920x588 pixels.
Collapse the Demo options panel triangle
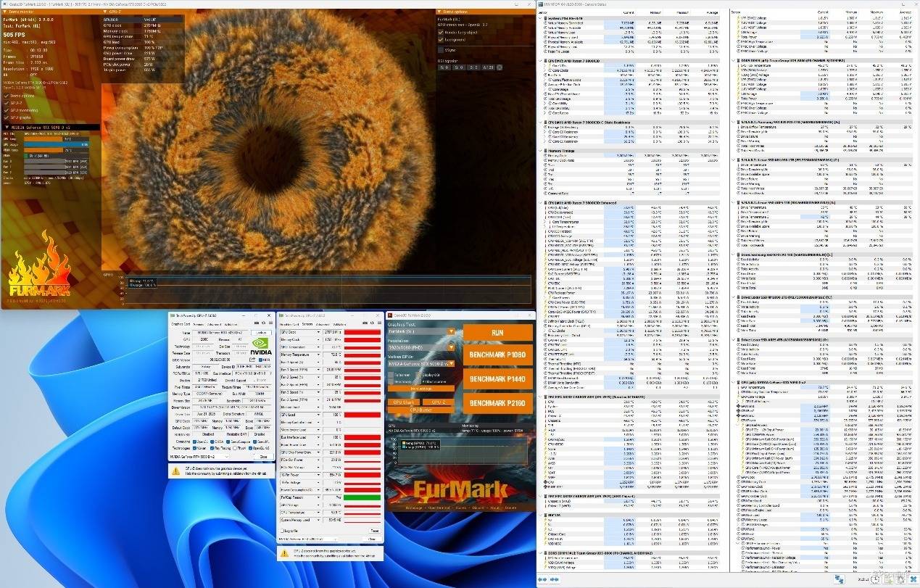pos(439,12)
